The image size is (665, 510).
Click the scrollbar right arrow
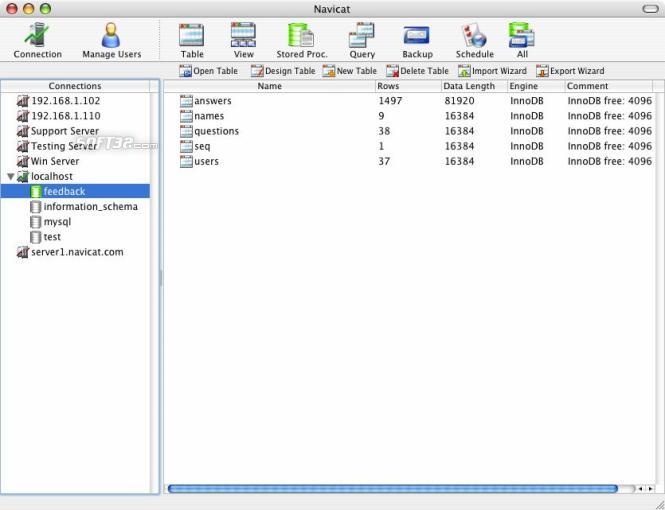(650, 489)
